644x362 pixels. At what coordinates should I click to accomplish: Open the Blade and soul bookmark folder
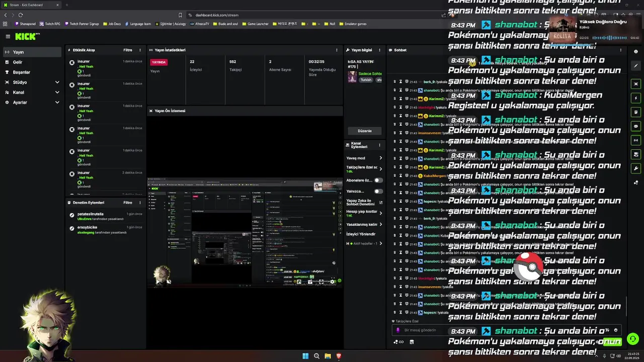226,24
